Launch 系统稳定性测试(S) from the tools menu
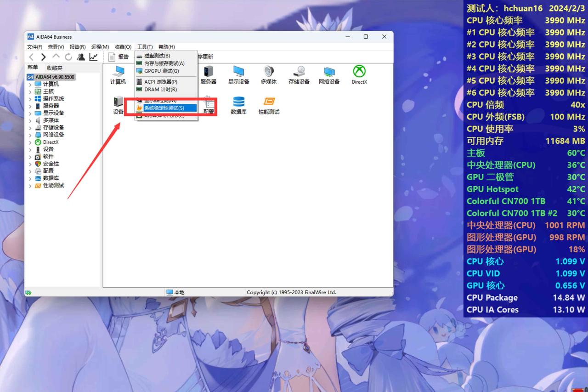The width and height of the screenshot is (588, 392). (166, 108)
